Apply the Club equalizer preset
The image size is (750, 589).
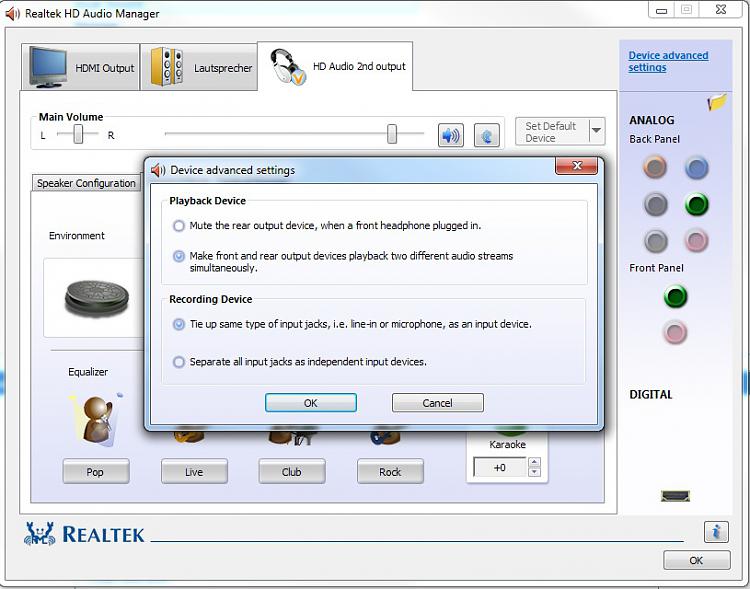(292, 472)
